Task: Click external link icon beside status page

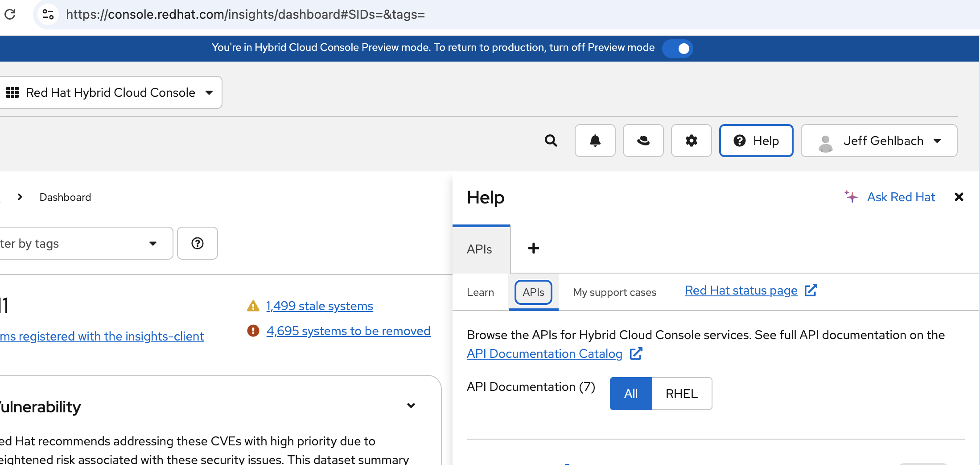Action: tap(811, 290)
